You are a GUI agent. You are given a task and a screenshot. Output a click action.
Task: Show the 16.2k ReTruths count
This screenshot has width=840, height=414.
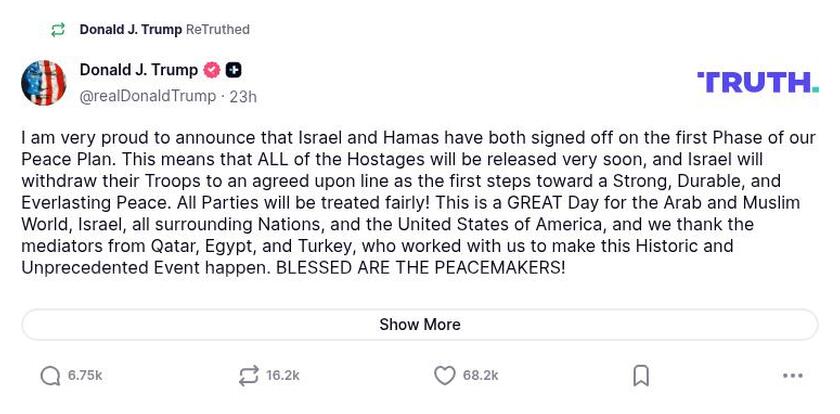pyautogui.click(x=283, y=376)
